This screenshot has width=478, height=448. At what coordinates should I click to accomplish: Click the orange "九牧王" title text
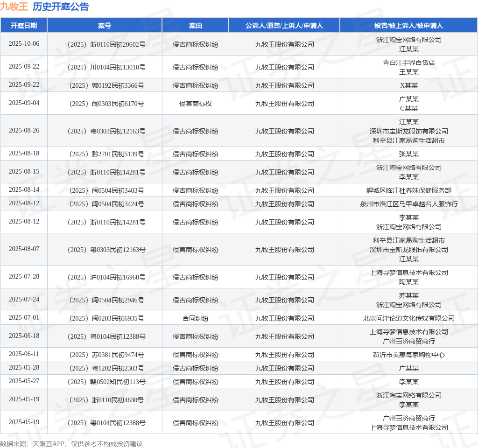14,7
